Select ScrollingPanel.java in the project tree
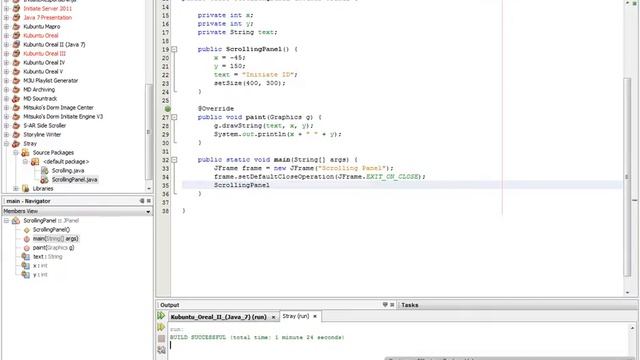 point(75,180)
